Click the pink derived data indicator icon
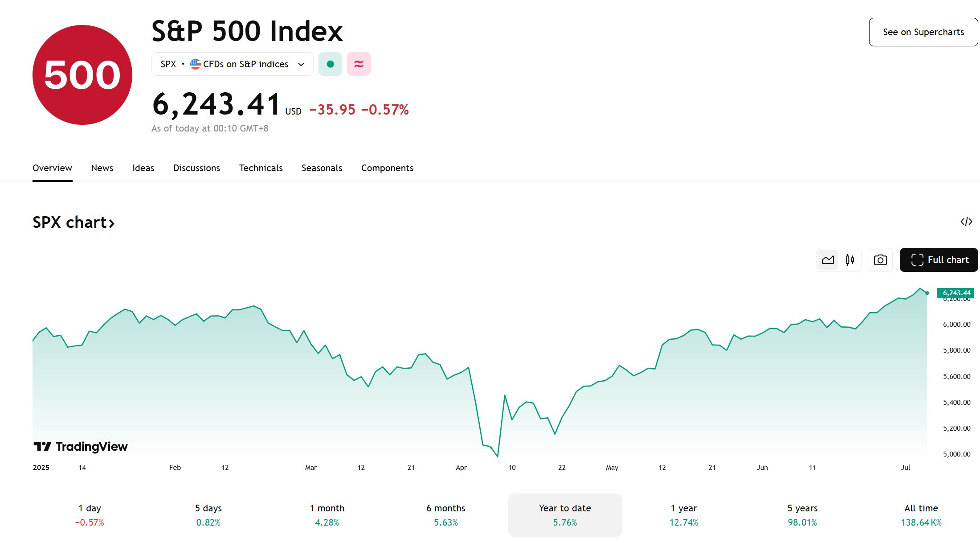 coord(359,64)
